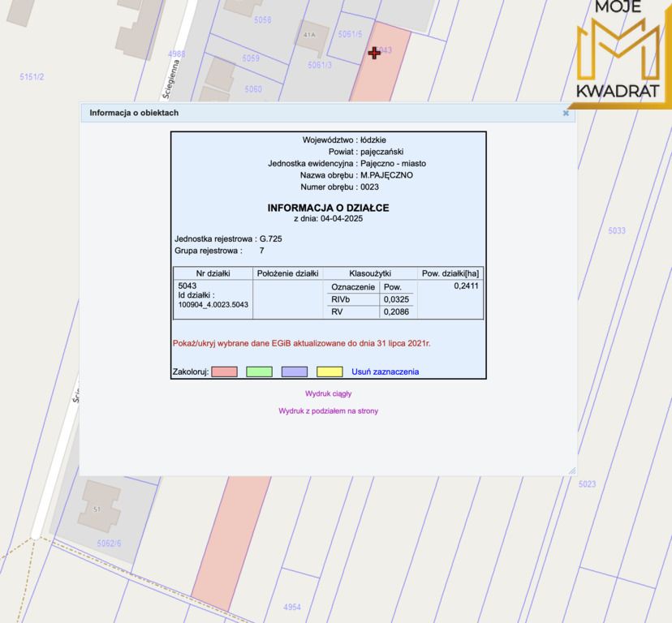This screenshot has height=623, width=672.
Task: Click the Usuń zaznaczenia link
Action: (x=386, y=372)
